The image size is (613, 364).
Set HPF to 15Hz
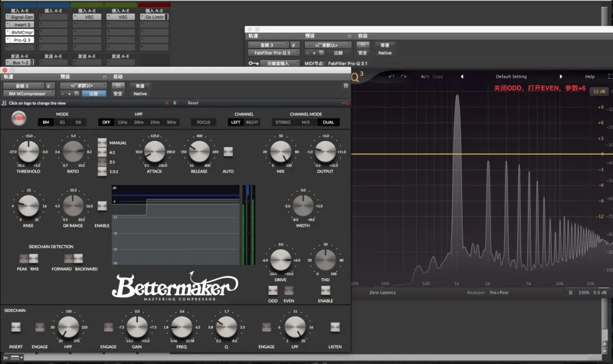123,122
